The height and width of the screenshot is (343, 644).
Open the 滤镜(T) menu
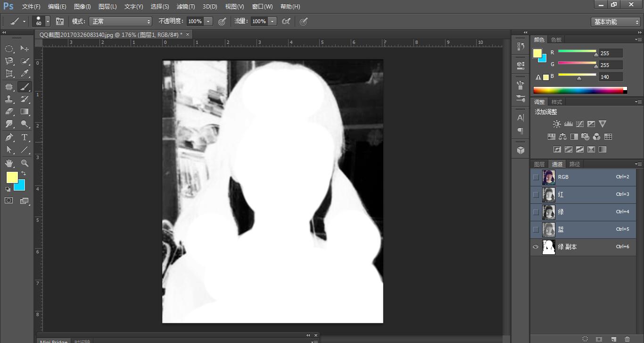(185, 7)
